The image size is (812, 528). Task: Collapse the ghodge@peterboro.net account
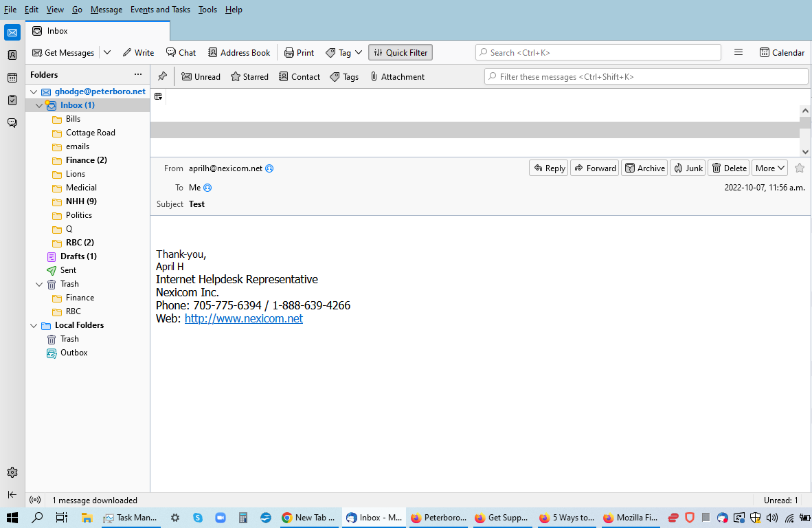click(34, 91)
